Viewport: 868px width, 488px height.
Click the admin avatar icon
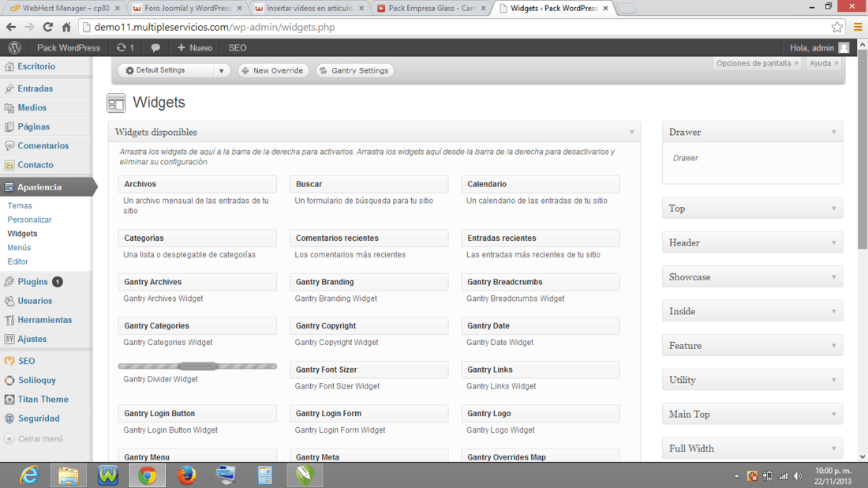click(844, 48)
